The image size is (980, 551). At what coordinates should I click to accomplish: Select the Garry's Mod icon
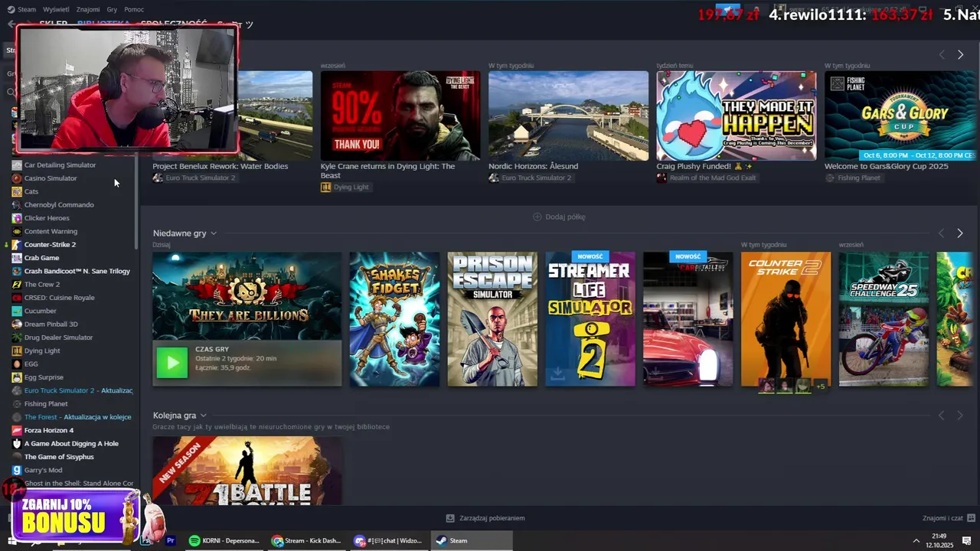(16, 470)
